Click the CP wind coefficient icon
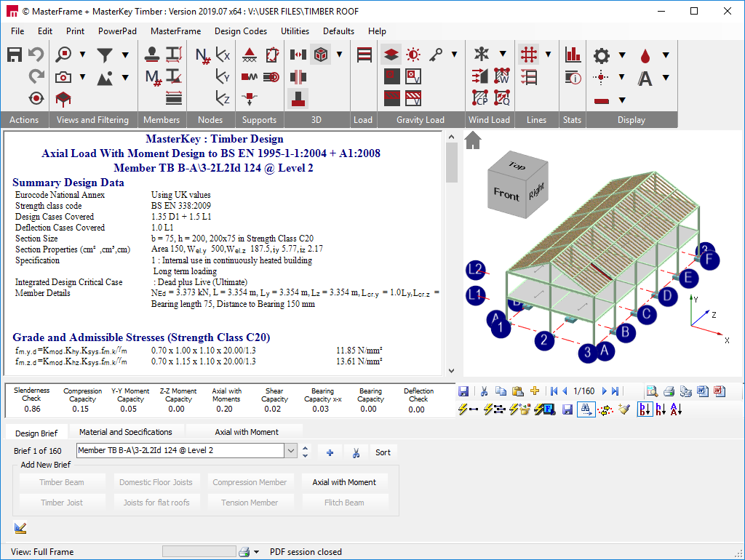This screenshot has width=745, height=560. click(480, 98)
